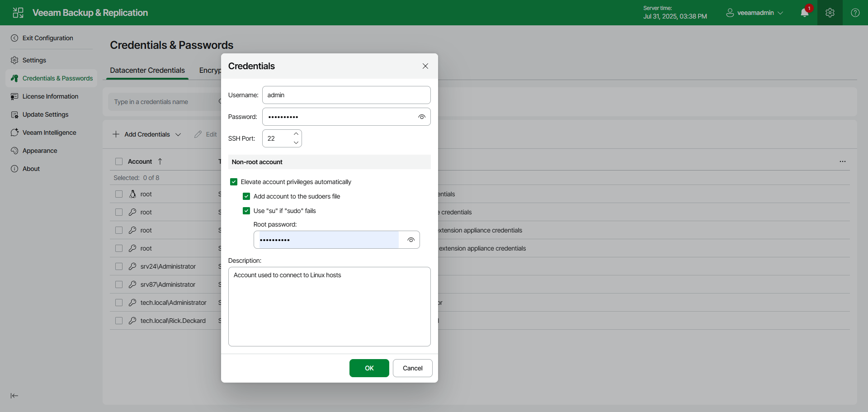Reveal the password using the eye icon

coord(422,117)
